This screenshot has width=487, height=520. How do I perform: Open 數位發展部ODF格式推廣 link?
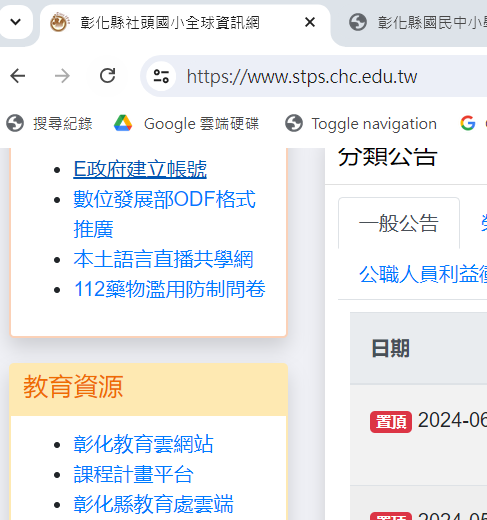[x=164, y=214]
